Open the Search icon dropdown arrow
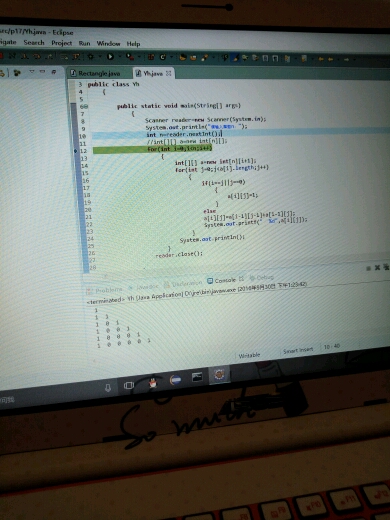The height and width of the screenshot is (520, 390). [x=213, y=58]
